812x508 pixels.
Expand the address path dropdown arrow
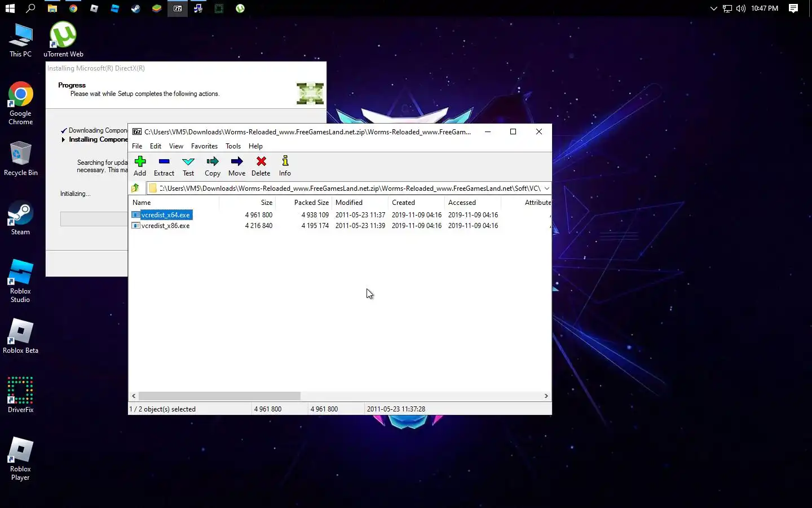(546, 189)
